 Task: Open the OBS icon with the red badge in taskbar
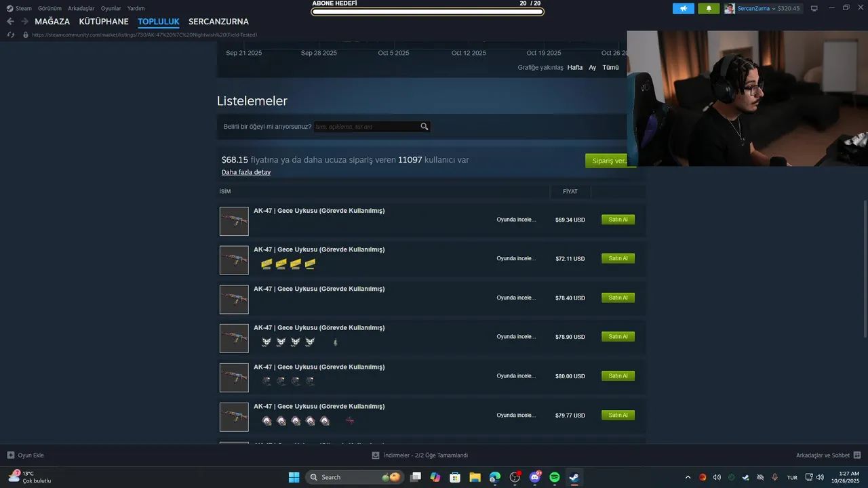tap(515, 477)
